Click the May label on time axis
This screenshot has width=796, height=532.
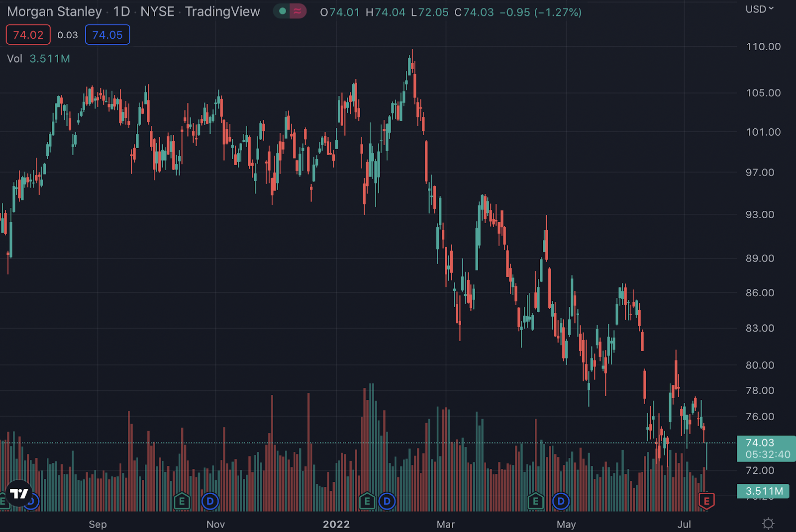pyautogui.click(x=566, y=525)
